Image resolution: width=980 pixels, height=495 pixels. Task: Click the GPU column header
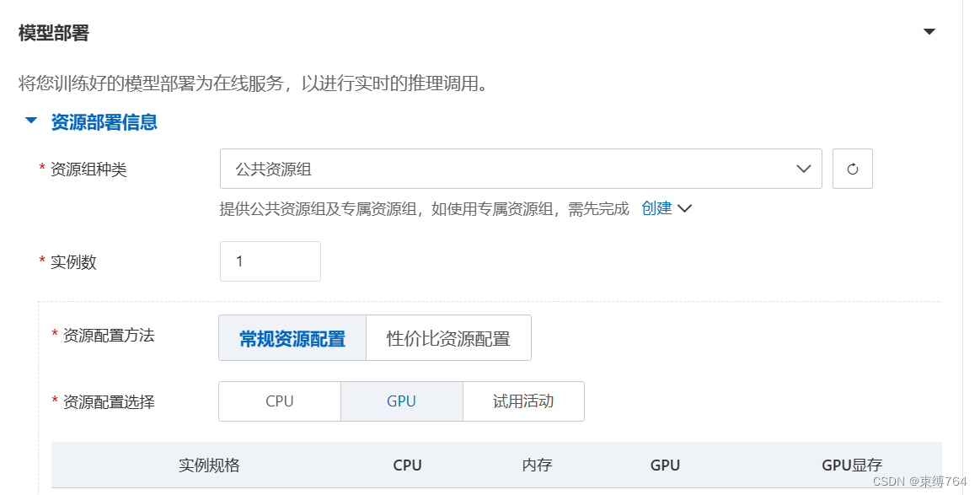tap(665, 465)
